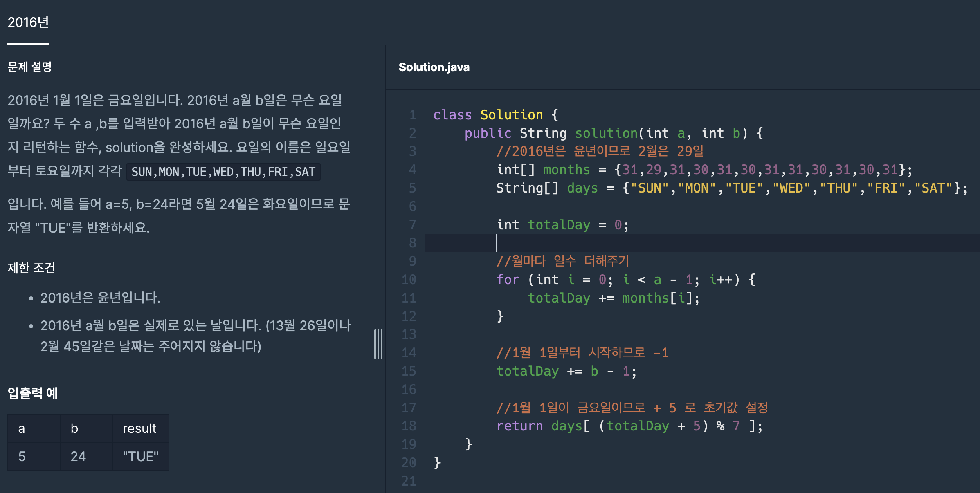Click the months array declaration line
980x493 pixels.
[x=704, y=170]
